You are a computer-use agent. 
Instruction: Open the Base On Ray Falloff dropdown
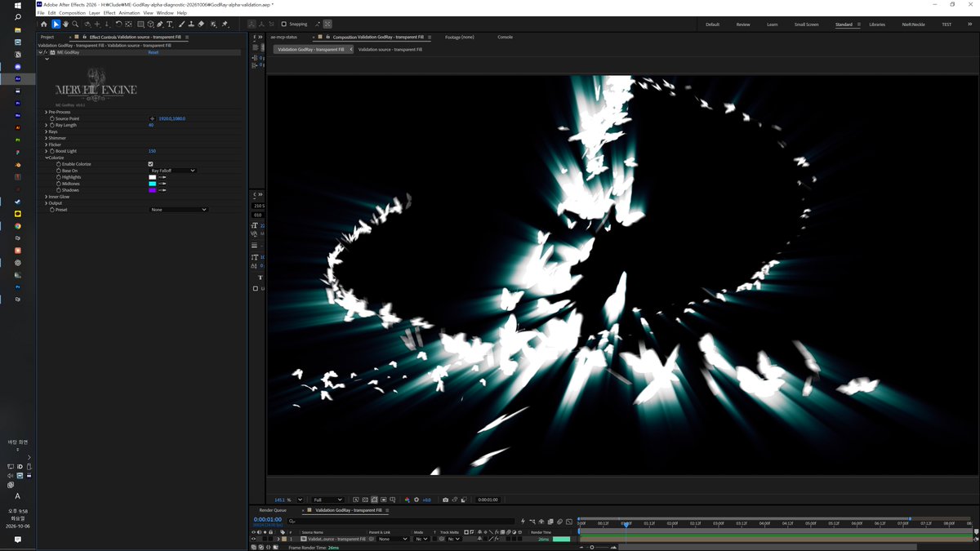[x=173, y=171]
